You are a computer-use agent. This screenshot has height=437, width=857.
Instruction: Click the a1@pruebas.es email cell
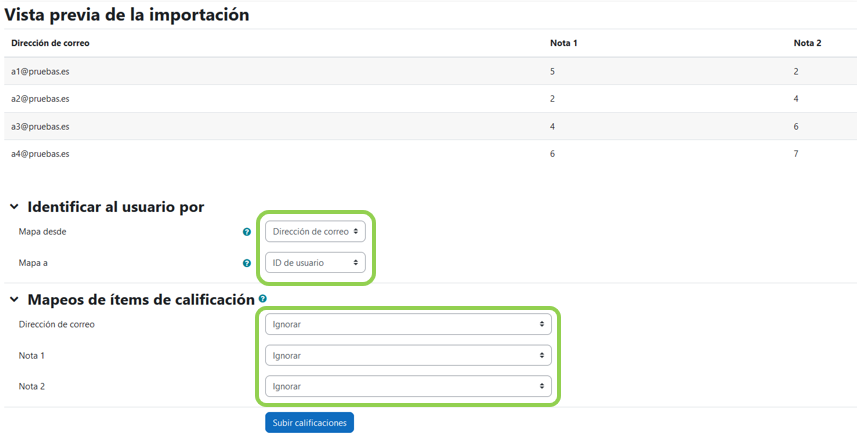pos(40,72)
